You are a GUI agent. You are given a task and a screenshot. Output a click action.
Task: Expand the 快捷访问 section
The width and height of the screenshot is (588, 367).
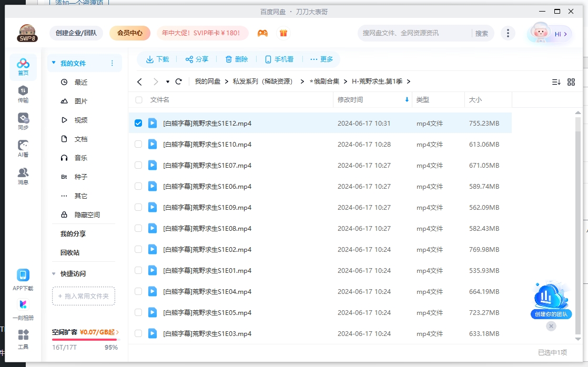point(54,273)
